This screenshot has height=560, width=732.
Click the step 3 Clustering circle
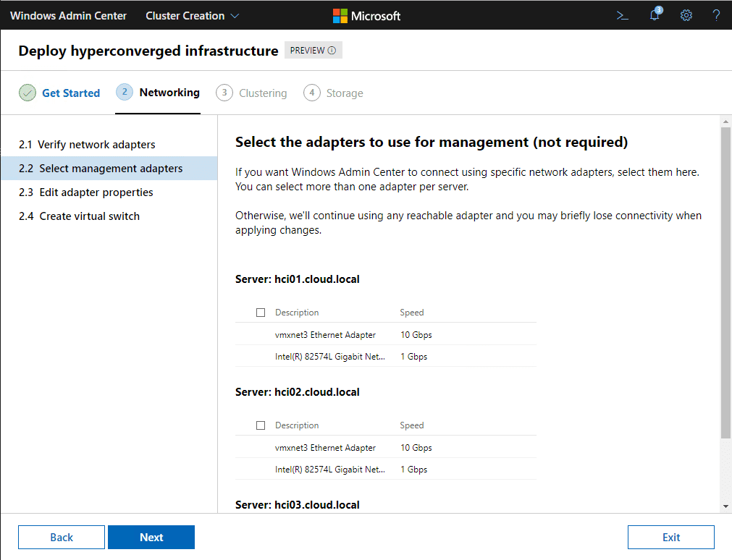click(x=224, y=93)
